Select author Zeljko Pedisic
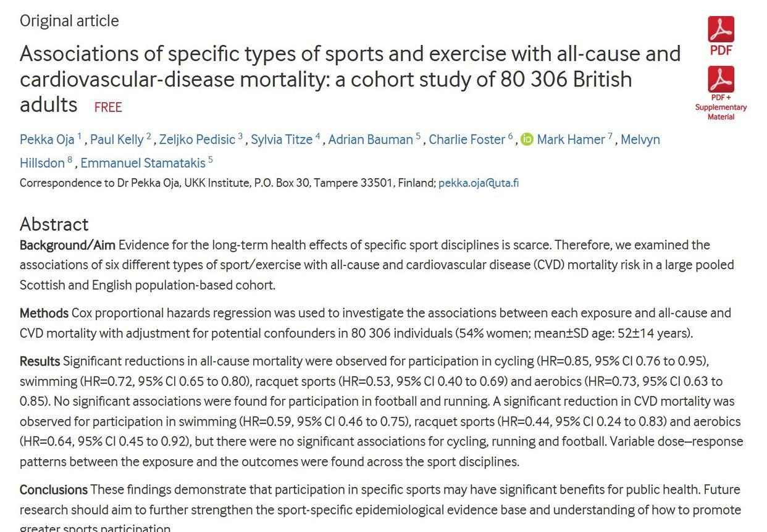This screenshot has width=767, height=532. tap(197, 140)
